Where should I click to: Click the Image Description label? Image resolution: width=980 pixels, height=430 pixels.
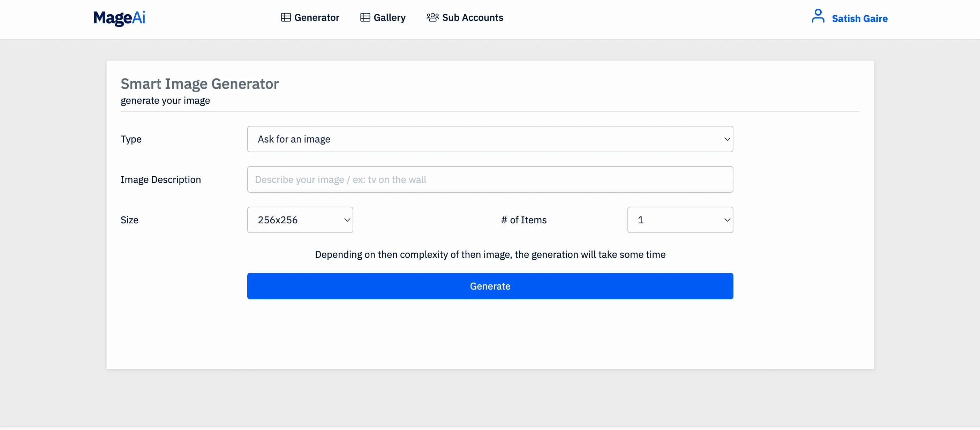pyautogui.click(x=160, y=179)
